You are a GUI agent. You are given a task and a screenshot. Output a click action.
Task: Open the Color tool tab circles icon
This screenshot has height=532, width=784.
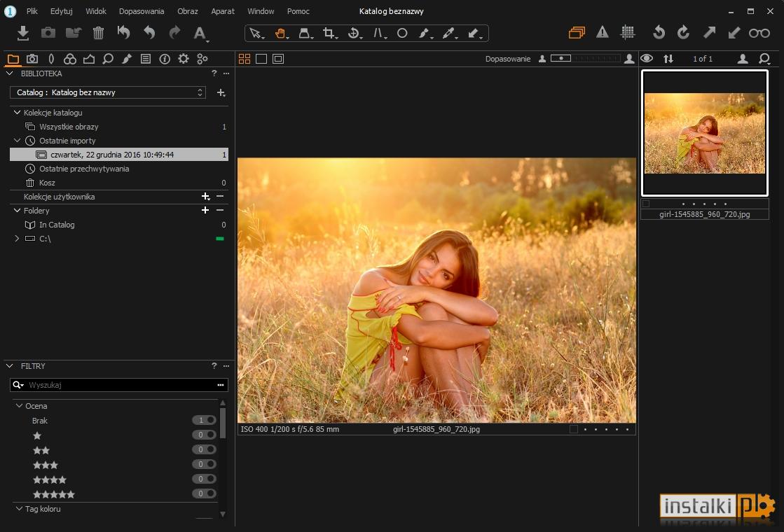click(x=70, y=59)
